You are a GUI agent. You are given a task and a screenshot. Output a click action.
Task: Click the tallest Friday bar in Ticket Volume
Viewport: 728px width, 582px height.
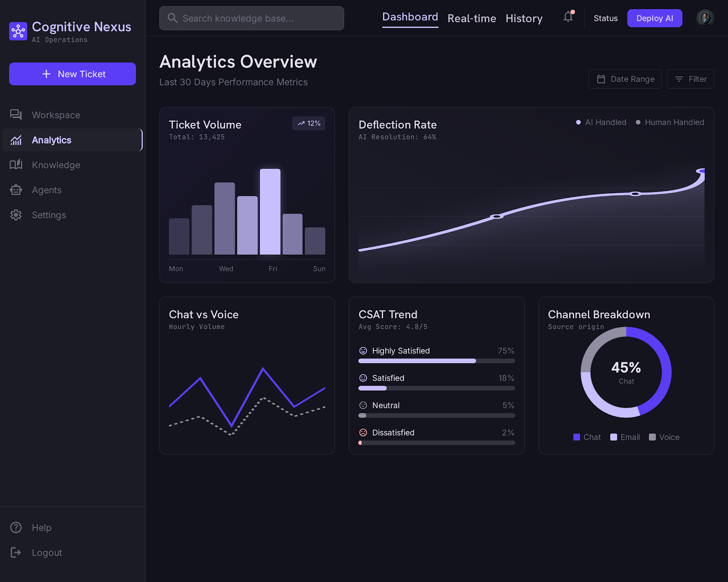pyautogui.click(x=270, y=211)
